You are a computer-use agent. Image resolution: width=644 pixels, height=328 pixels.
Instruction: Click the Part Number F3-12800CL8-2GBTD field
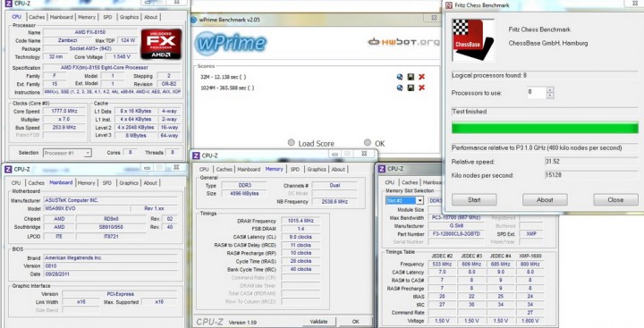(x=456, y=233)
